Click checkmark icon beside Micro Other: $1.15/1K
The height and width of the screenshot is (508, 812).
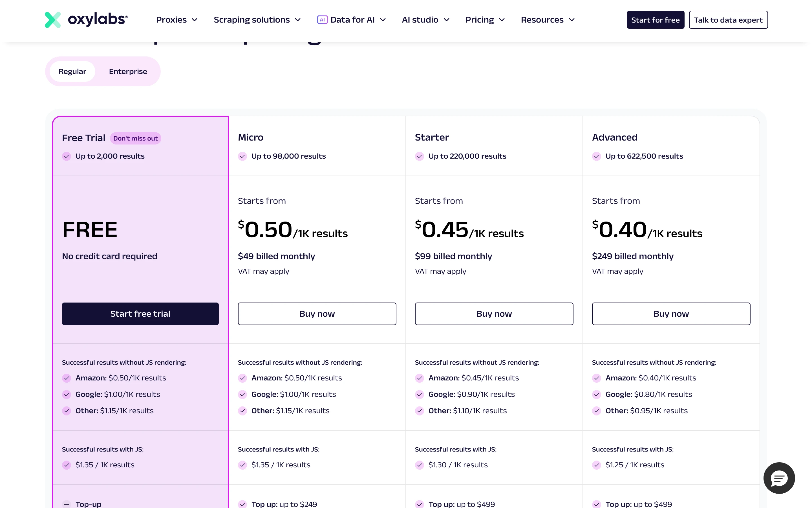coord(242,411)
